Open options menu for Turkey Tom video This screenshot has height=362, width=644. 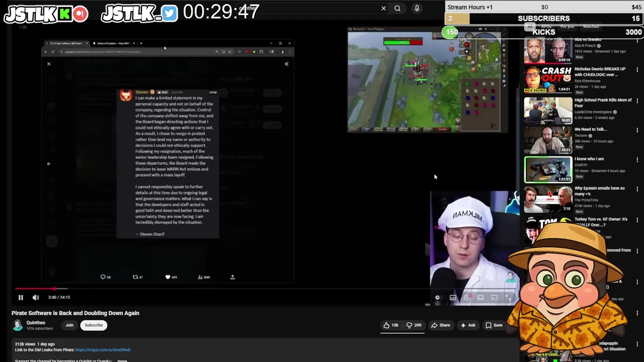click(x=637, y=220)
